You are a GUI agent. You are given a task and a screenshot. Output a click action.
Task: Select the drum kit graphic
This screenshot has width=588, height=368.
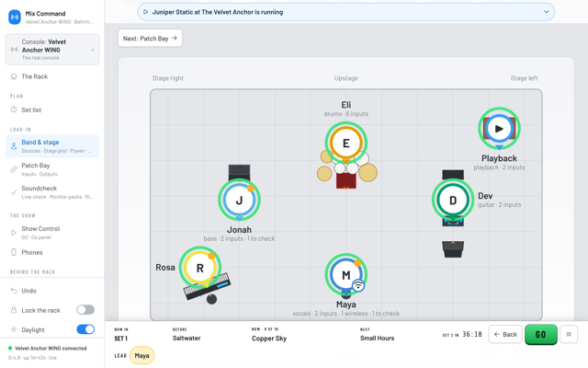[347, 175]
